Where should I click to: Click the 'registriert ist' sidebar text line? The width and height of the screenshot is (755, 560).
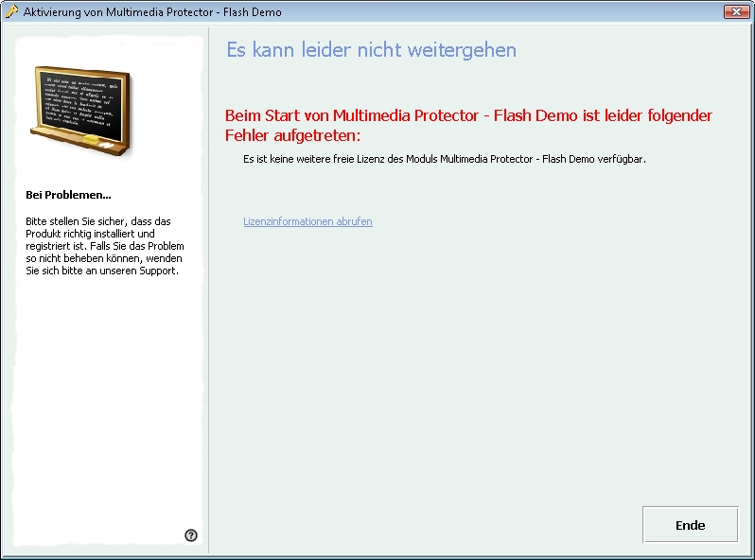click(x=59, y=246)
